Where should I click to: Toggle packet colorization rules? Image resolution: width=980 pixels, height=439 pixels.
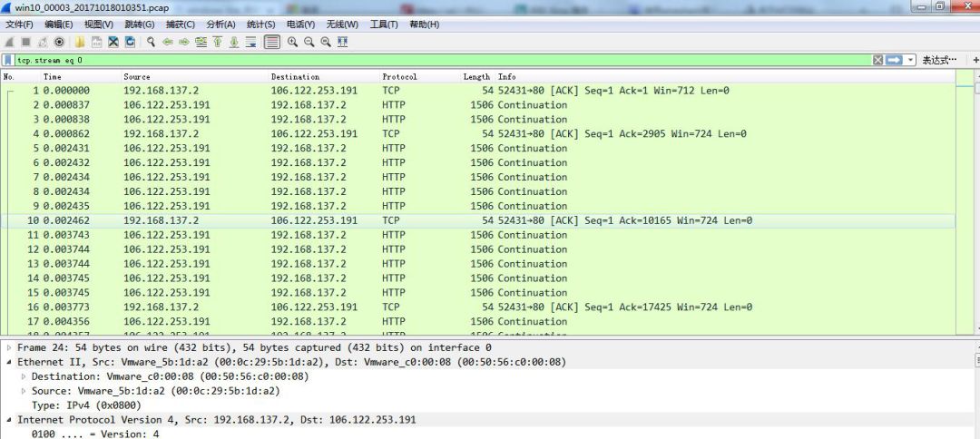(271, 42)
